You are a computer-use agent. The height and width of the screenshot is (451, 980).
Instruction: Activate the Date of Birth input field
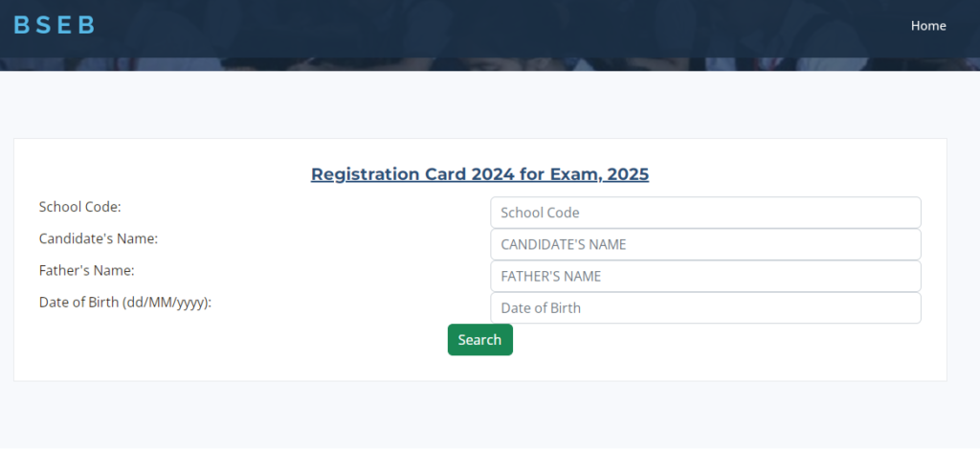(x=704, y=308)
